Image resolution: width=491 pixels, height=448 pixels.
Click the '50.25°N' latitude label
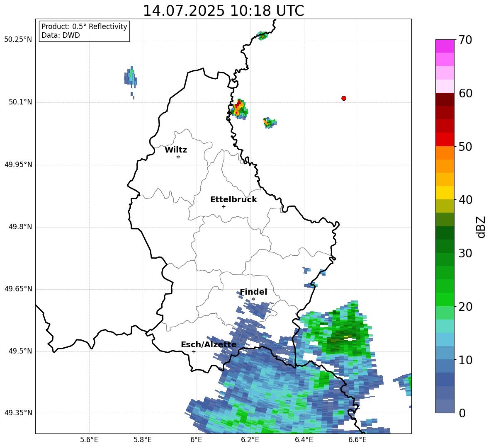[x=18, y=40]
